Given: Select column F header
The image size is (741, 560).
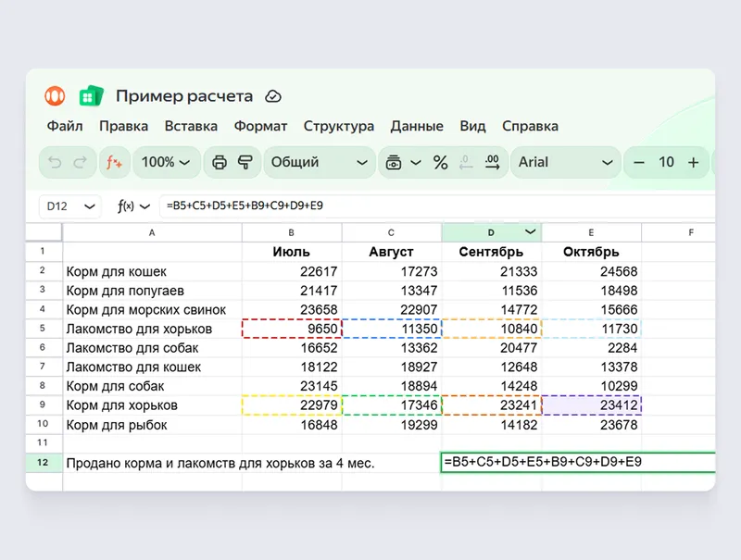Looking at the screenshot, I should coord(678,232).
